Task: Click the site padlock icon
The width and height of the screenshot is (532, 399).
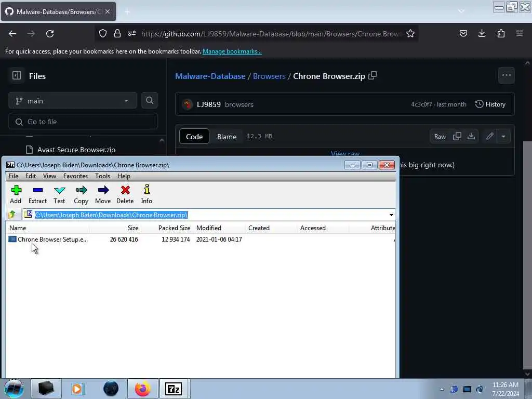Action: 117,33
